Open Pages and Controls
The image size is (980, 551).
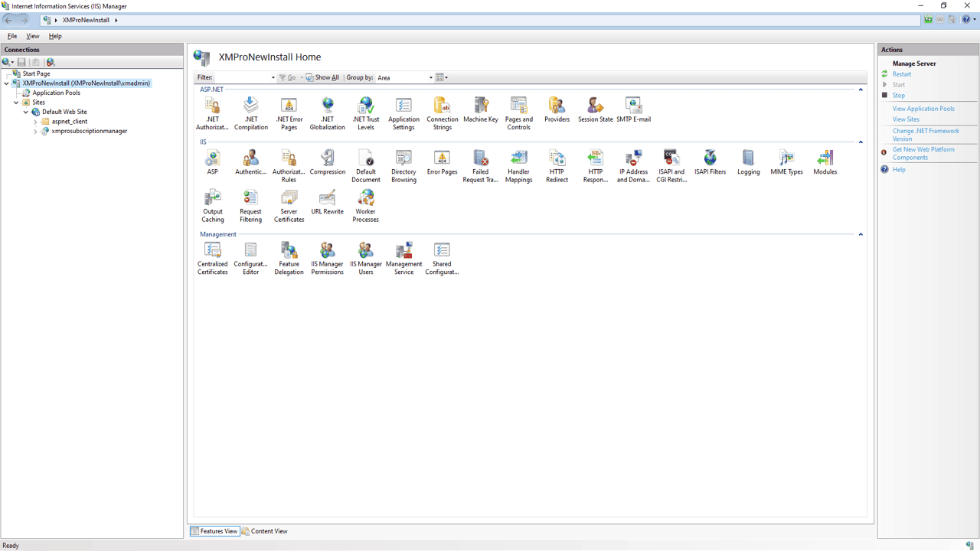pos(518,113)
